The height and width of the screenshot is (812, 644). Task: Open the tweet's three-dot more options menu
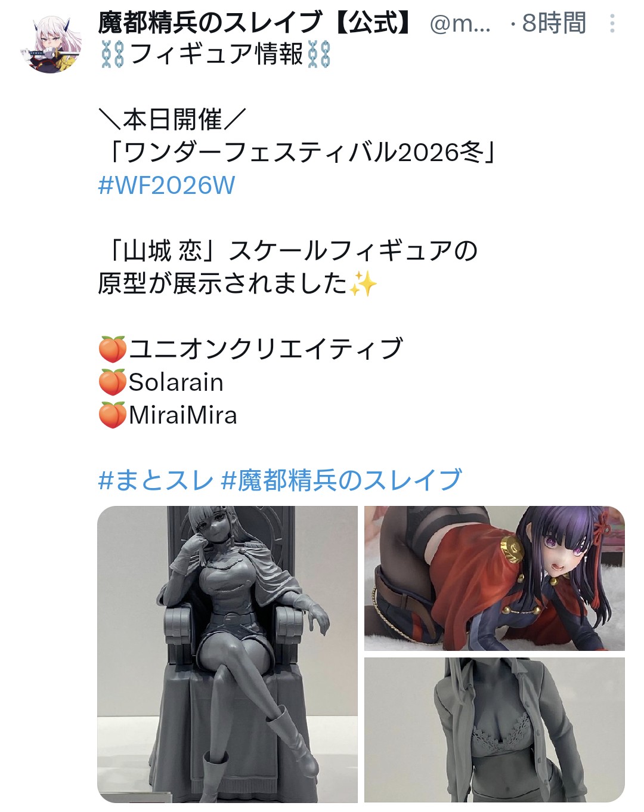click(x=612, y=24)
